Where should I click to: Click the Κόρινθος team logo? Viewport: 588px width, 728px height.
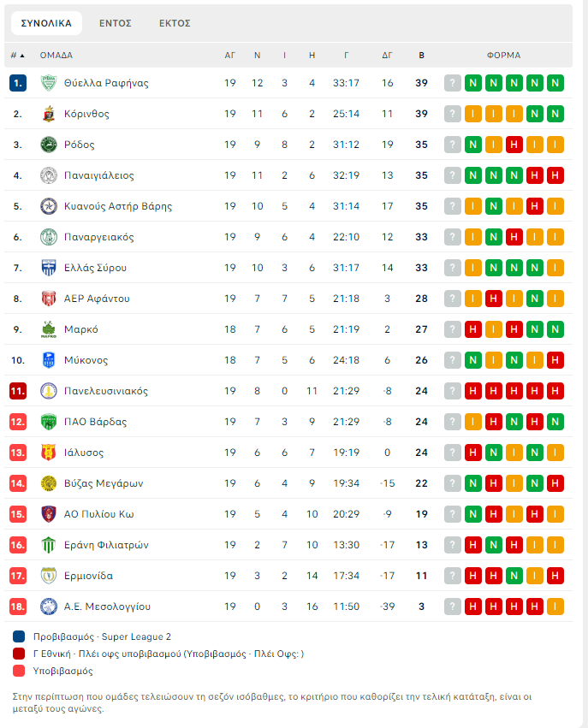coord(48,114)
